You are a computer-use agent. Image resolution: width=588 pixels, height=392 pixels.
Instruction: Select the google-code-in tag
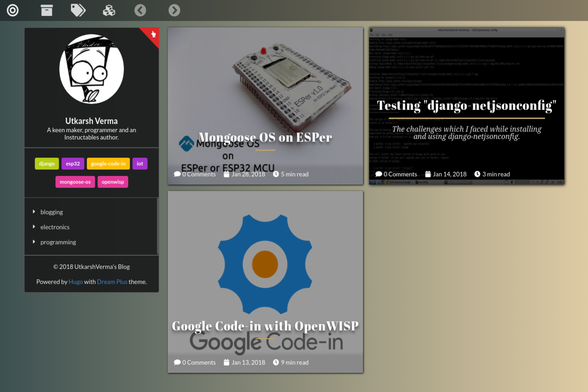108,163
